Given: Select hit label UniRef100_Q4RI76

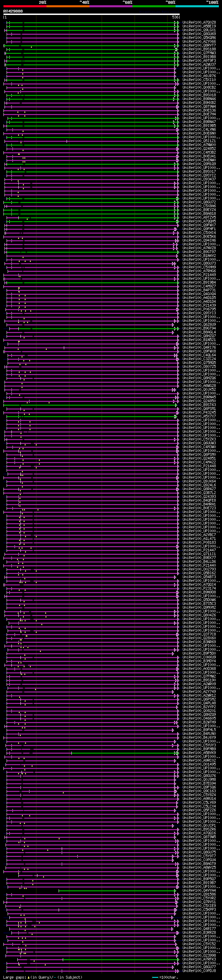Looking at the screenshot, I should (199, 347).
